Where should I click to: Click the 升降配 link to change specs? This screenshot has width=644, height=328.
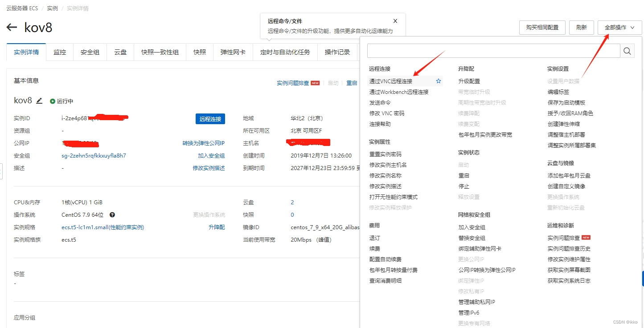[217, 227]
